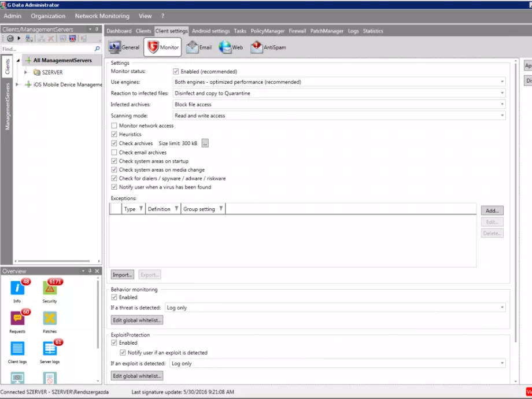Open the Infected archives dropdown
The image size is (532, 399).
click(x=339, y=104)
